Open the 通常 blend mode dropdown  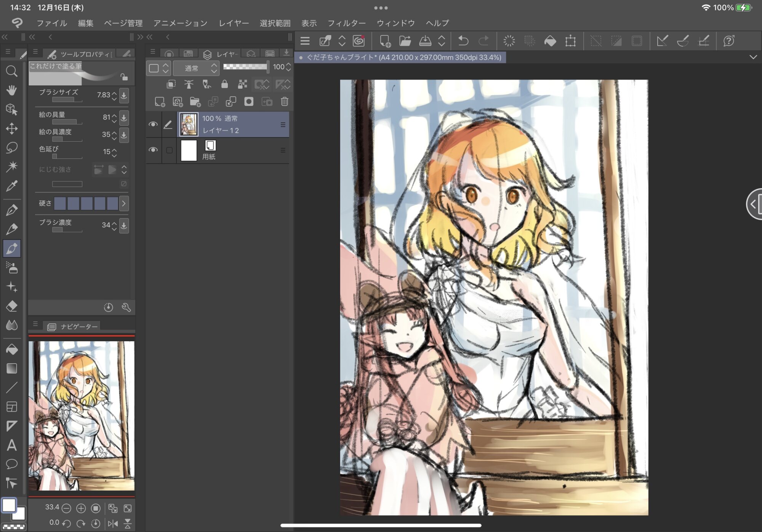pos(196,68)
